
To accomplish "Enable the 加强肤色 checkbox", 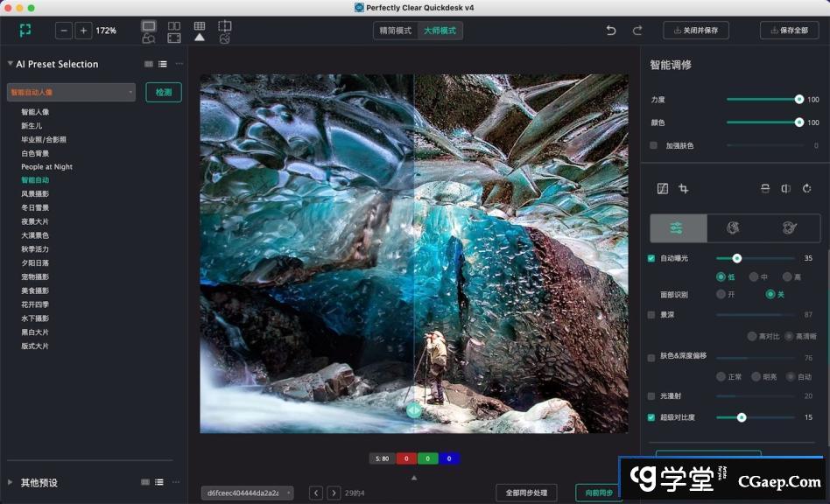I will 653,145.
